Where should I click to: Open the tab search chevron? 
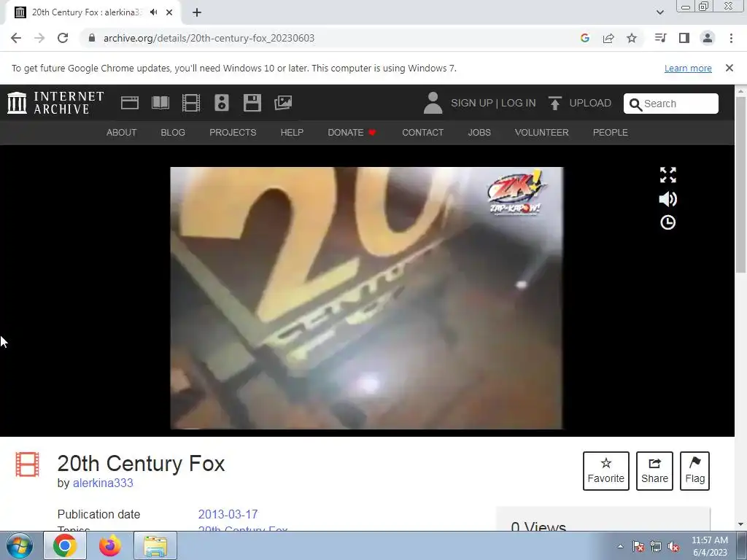(659, 12)
